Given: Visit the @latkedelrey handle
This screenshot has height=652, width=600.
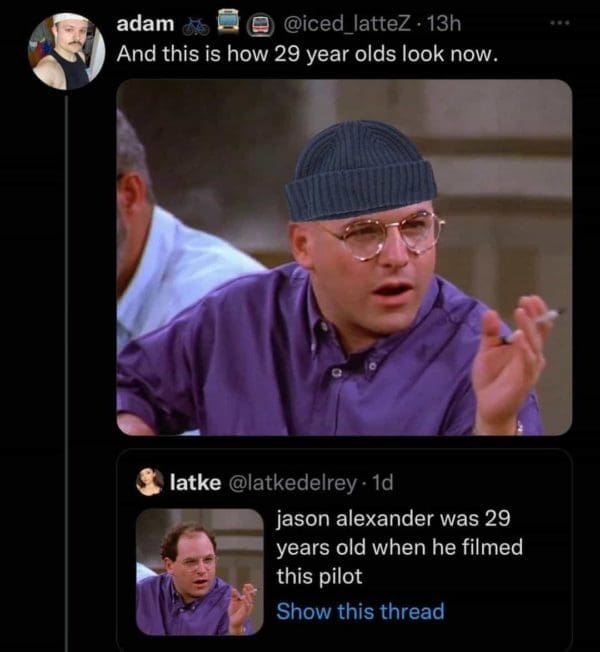Looking at the screenshot, I should (293, 483).
